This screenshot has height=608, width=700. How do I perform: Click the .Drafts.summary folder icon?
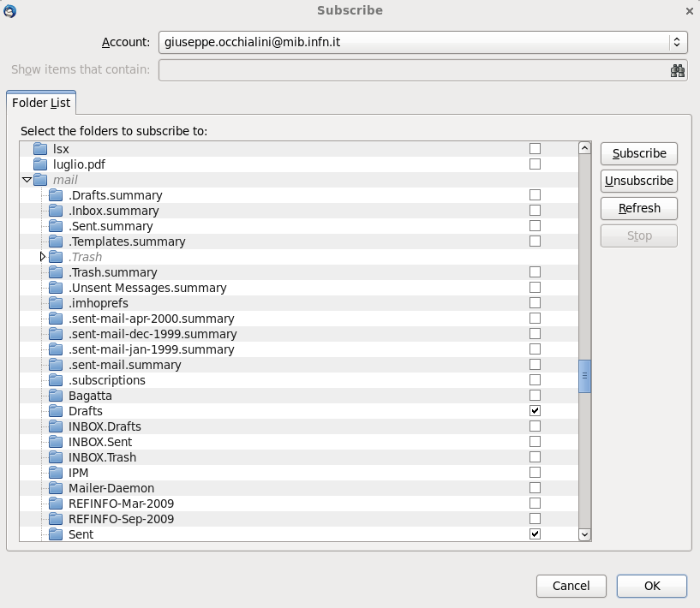pyautogui.click(x=56, y=195)
